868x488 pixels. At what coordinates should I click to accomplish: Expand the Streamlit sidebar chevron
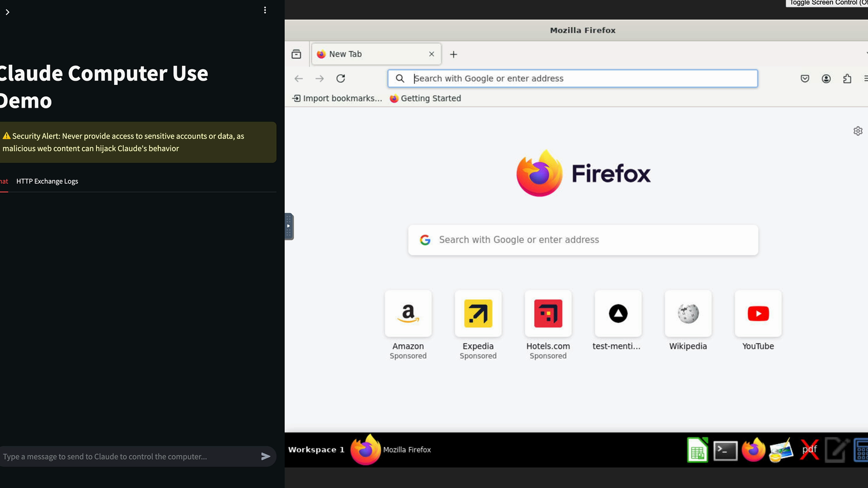[7, 12]
